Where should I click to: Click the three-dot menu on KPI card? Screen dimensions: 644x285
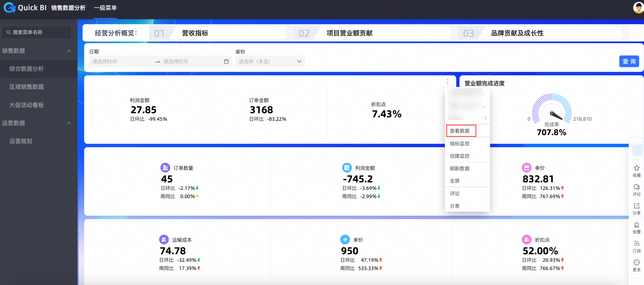point(447,81)
